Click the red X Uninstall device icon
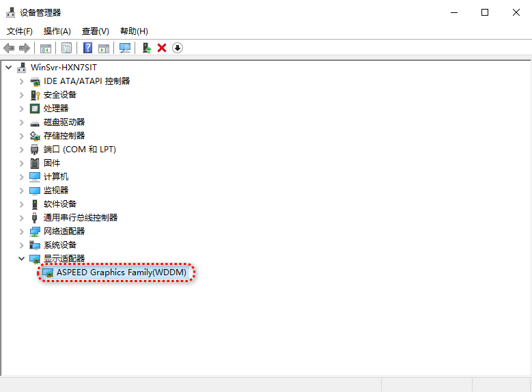The height and width of the screenshot is (392, 532). coord(162,48)
